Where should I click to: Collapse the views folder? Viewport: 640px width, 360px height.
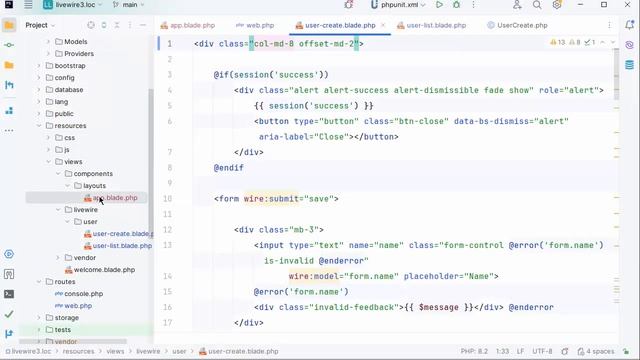49,162
